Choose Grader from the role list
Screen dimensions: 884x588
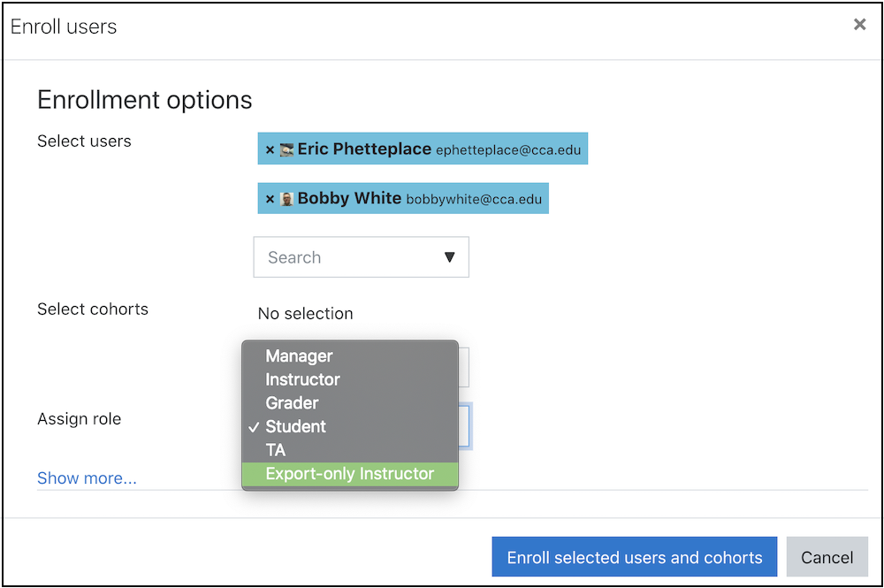point(350,403)
